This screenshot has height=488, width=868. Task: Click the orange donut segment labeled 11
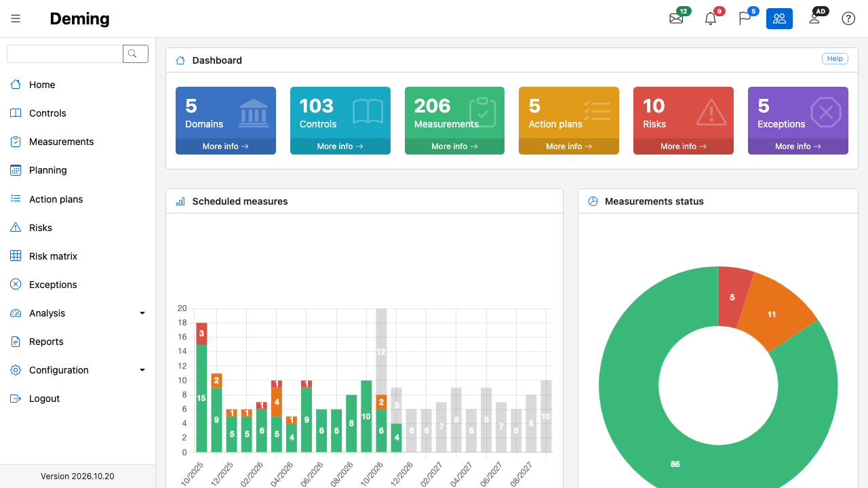pos(773,313)
